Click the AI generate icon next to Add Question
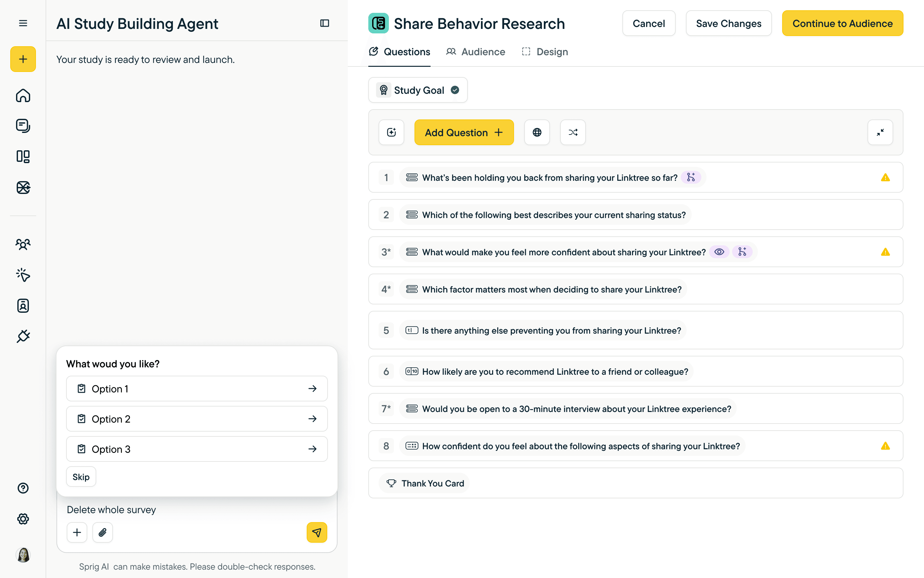The height and width of the screenshot is (578, 924). click(391, 132)
